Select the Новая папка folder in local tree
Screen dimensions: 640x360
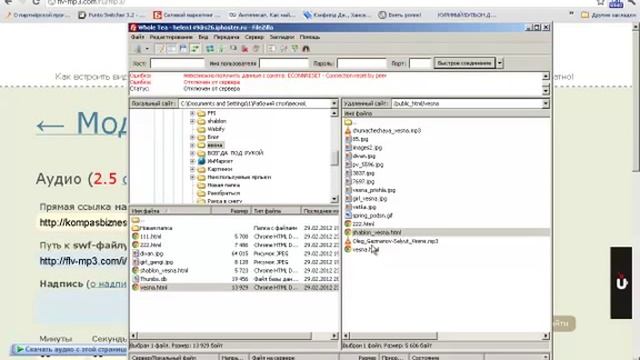tap(223, 185)
